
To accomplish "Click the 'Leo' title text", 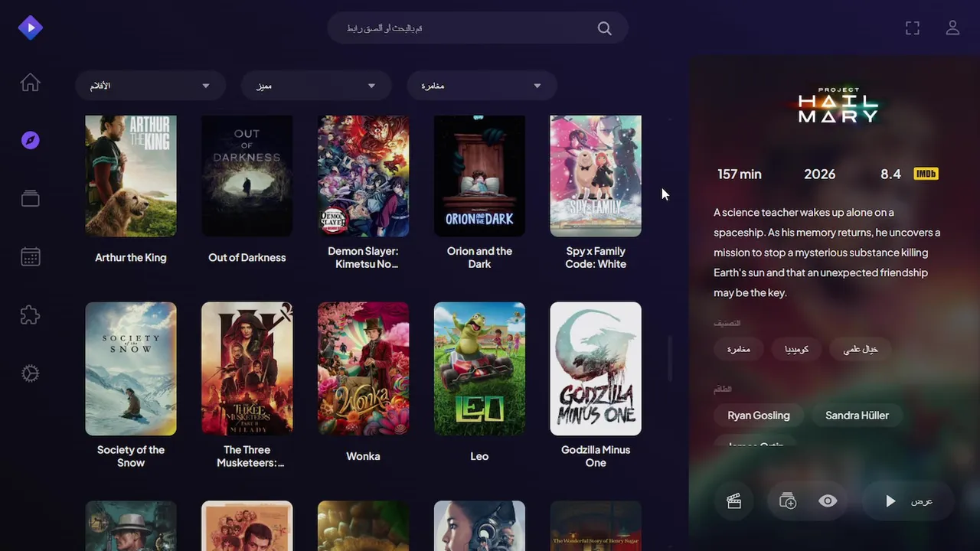I will click(x=479, y=456).
